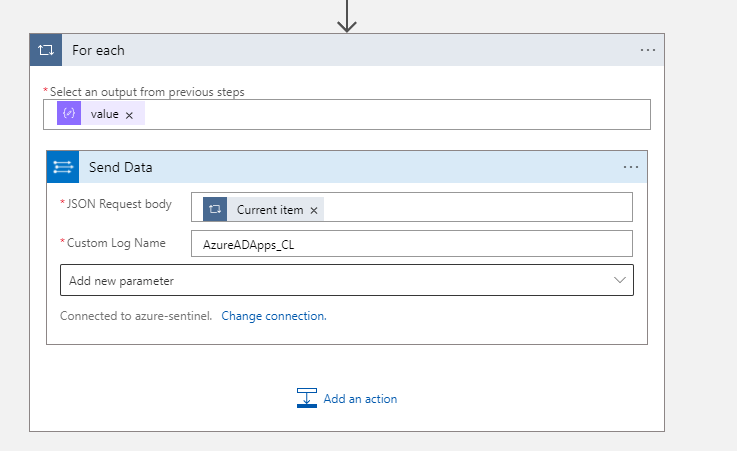Screen dimensions: 737x451
Task: Click the Add an action link text
Action: [360, 399]
